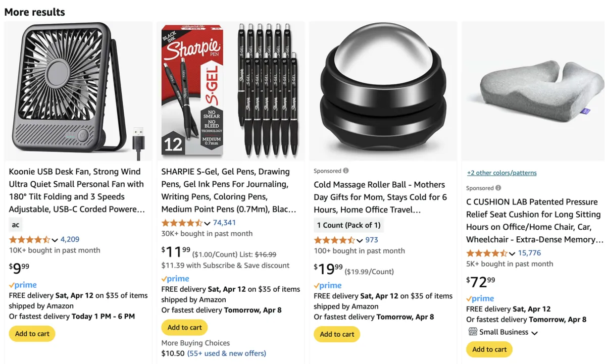
Task: Select the 1 Count (Pack of 1) option
Action: [348, 225]
